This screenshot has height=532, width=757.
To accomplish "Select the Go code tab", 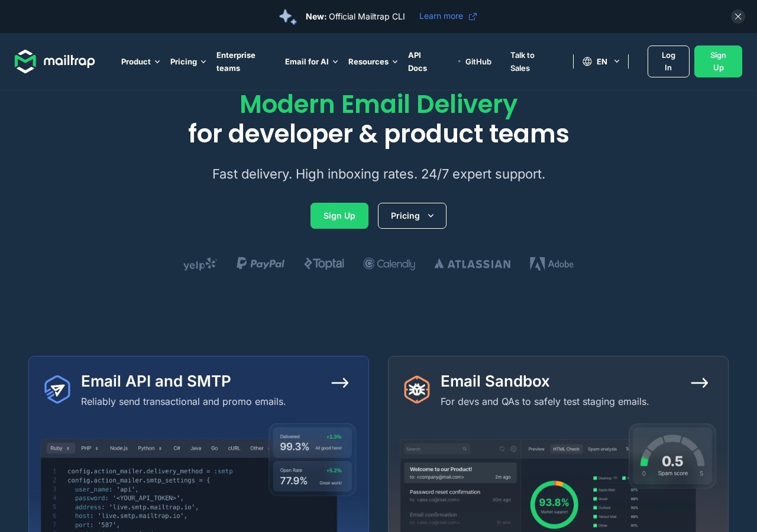I will (x=214, y=448).
